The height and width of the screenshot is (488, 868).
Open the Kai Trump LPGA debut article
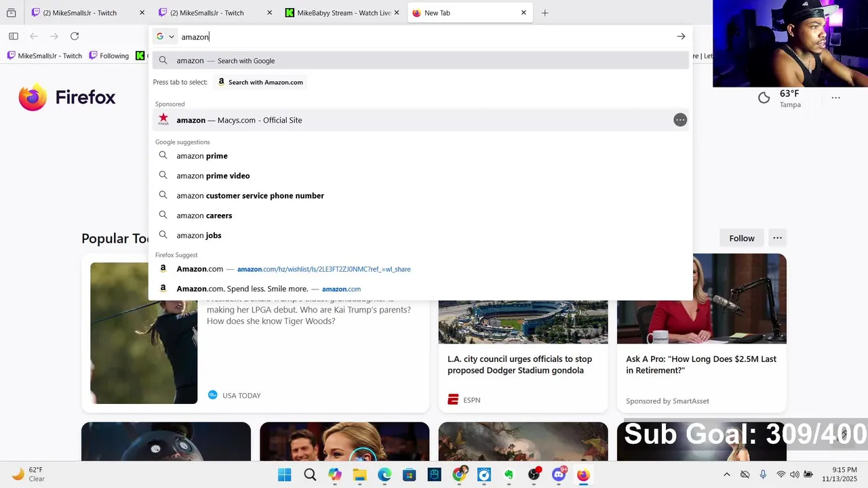tap(309, 310)
